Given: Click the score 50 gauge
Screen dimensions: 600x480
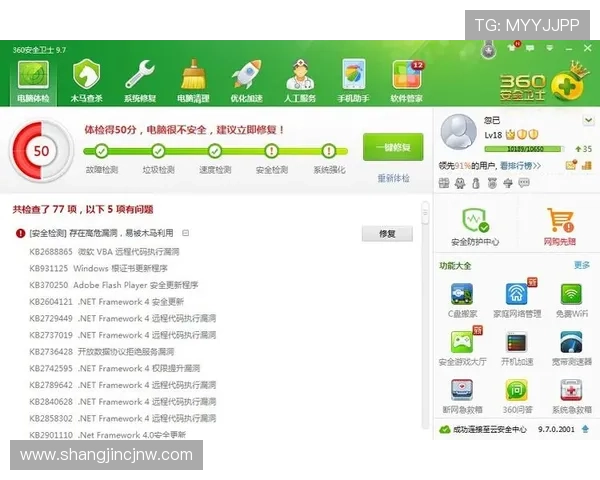Looking at the screenshot, I should coord(41,150).
